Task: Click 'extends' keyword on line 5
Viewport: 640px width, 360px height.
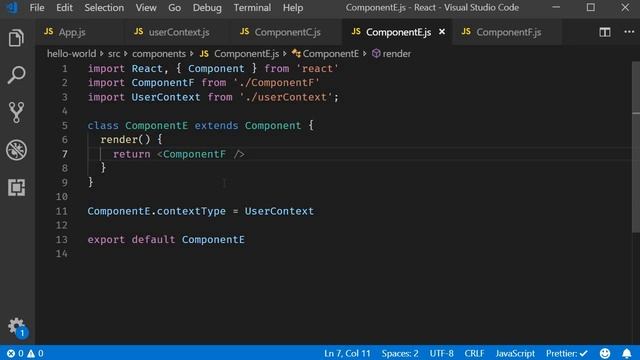Action: [216, 125]
